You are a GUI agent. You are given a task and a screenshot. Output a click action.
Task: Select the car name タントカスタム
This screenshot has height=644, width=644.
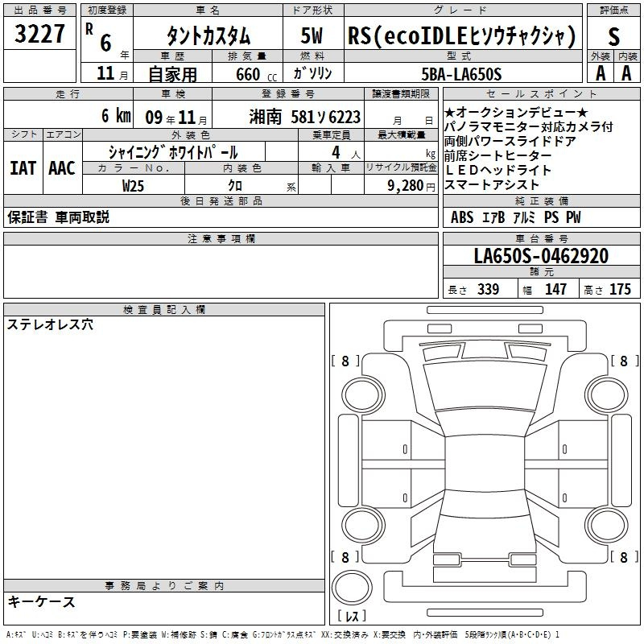point(208,35)
